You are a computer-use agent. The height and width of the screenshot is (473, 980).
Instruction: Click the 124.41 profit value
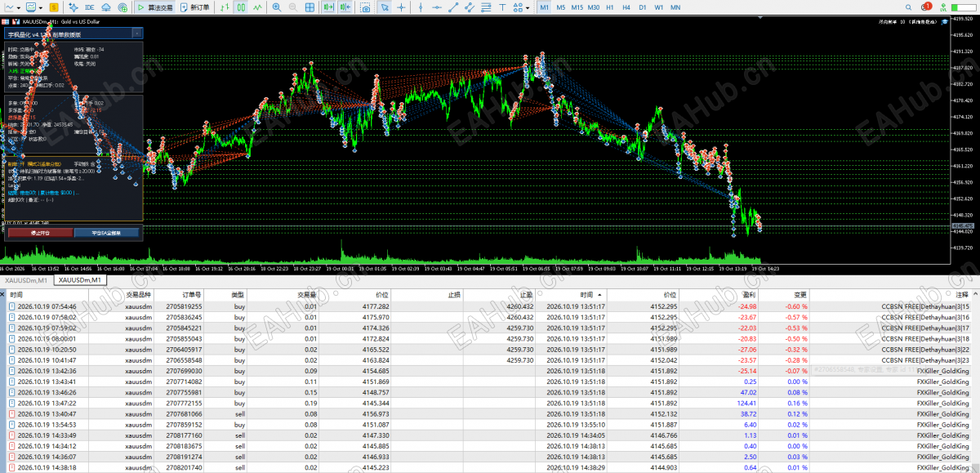tap(746, 403)
